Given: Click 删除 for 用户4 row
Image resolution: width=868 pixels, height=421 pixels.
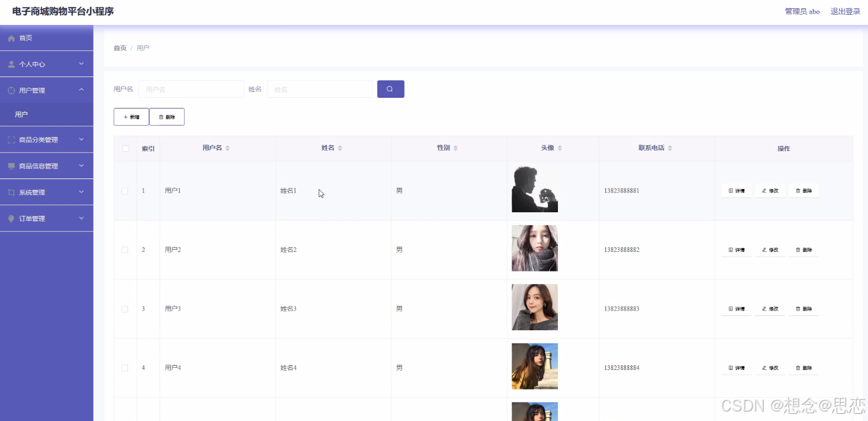Looking at the screenshot, I should click(804, 368).
